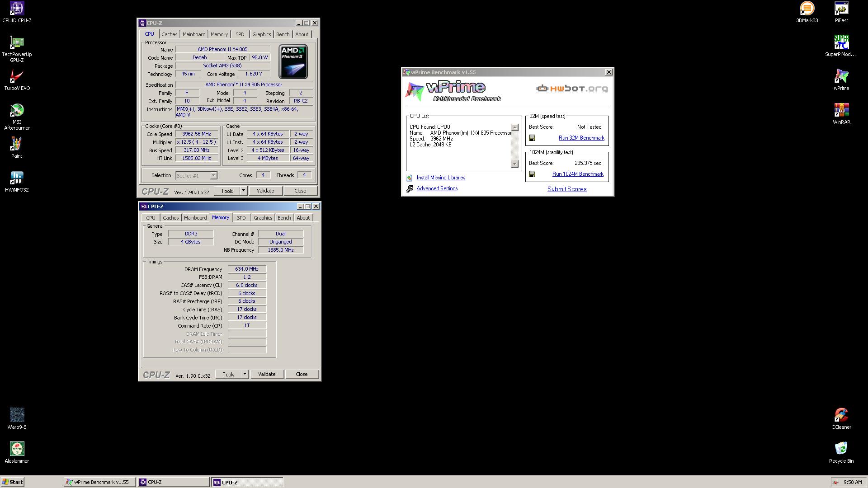Select the HWiNFO32 desktop icon

pos(17,182)
